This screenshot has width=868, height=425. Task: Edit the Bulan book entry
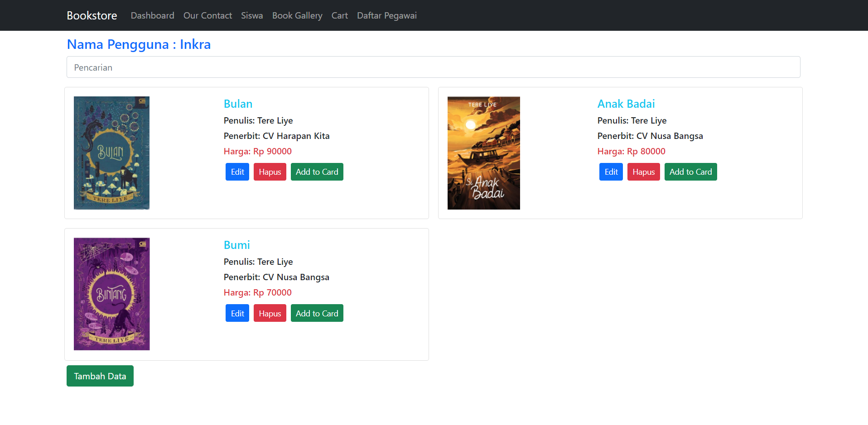[x=237, y=172]
